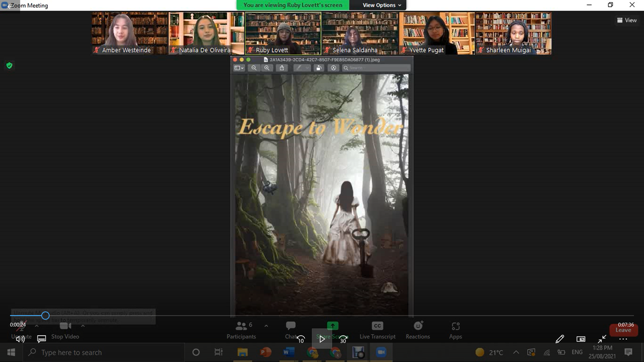The width and height of the screenshot is (644, 362).
Task: Rewind the video by 10 seconds
Action: tap(301, 339)
